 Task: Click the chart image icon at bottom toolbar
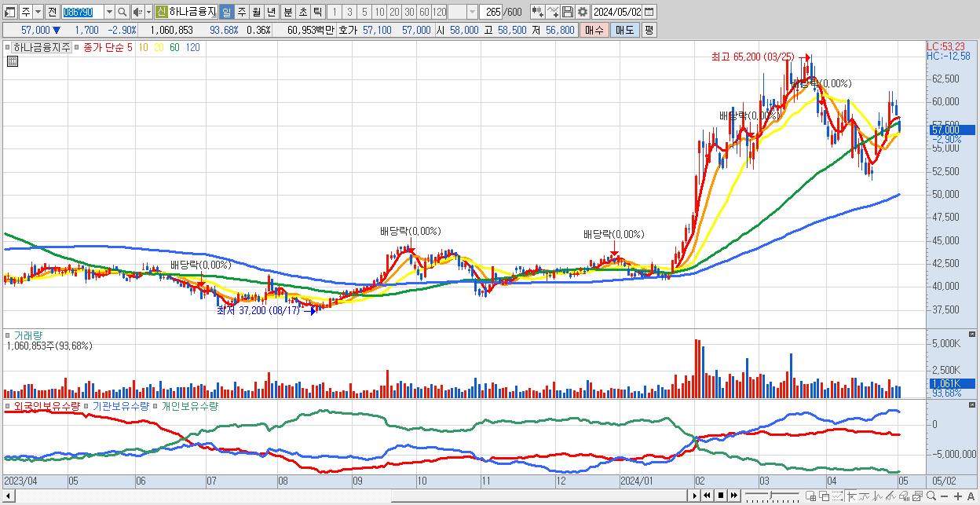[x=917, y=496]
